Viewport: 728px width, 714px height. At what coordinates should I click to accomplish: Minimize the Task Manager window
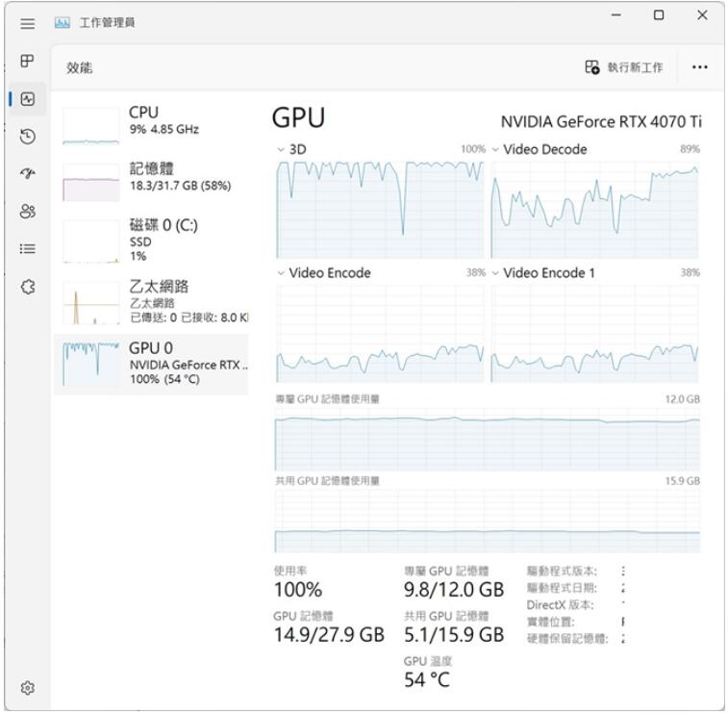616,14
